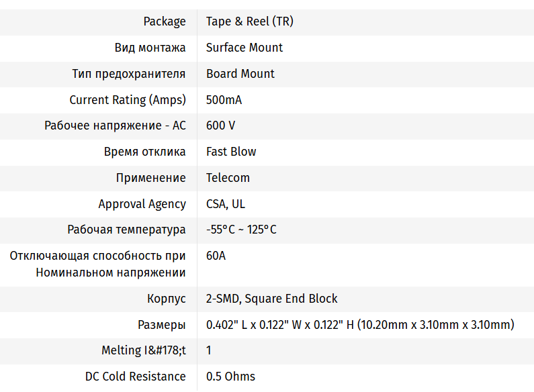Image resolution: width=534 pixels, height=392 pixels.
Task: Select the "60A" breaking capacity value
Action: pyautogui.click(x=216, y=256)
